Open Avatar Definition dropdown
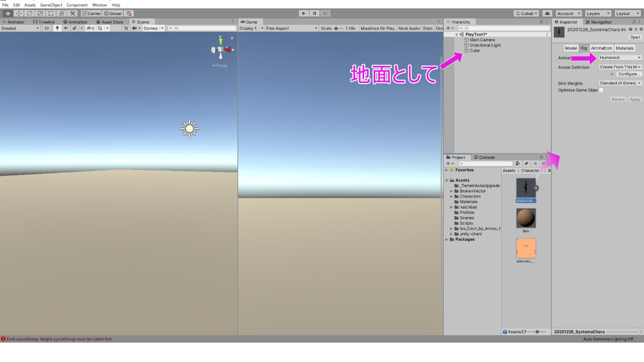644x362 pixels. click(x=620, y=67)
